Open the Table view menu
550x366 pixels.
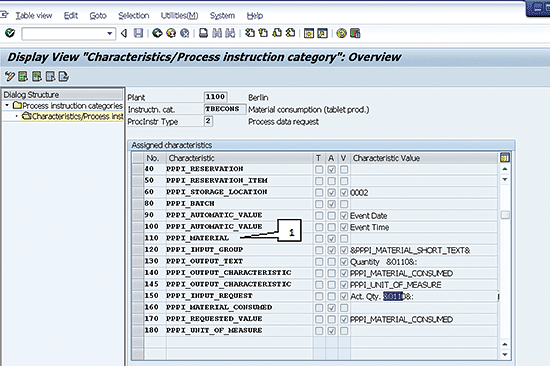pos(34,15)
